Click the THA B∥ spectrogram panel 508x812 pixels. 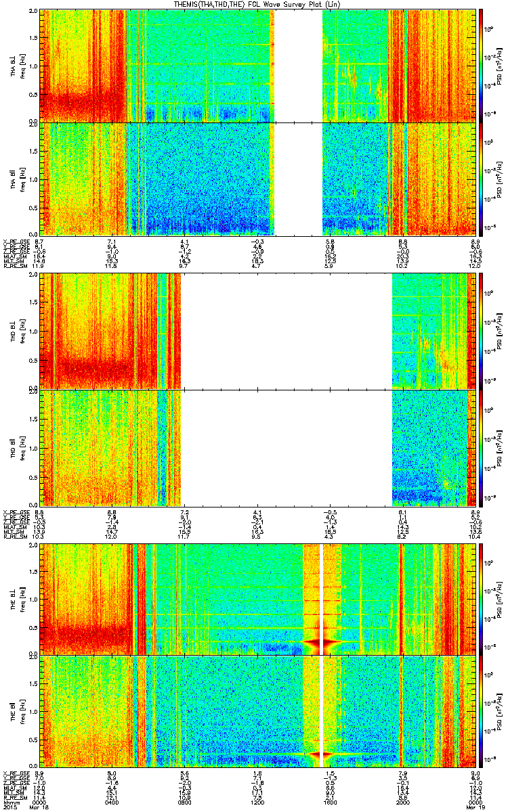click(x=257, y=179)
